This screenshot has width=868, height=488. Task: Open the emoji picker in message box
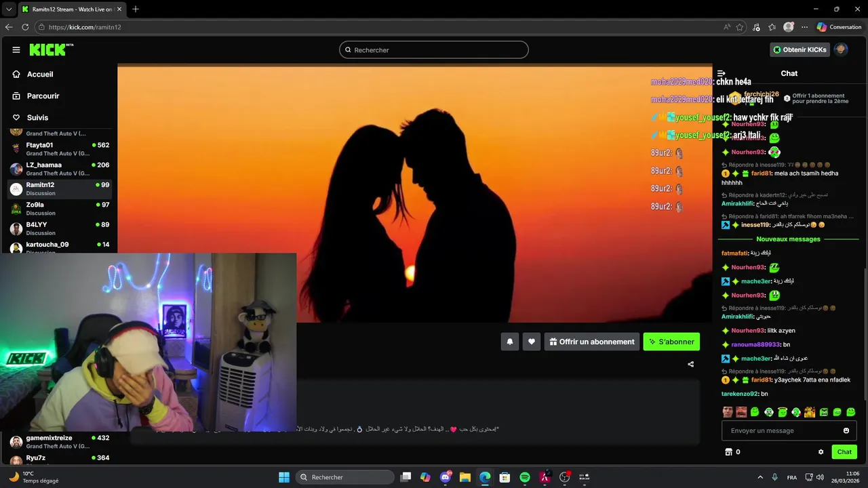[x=846, y=430]
